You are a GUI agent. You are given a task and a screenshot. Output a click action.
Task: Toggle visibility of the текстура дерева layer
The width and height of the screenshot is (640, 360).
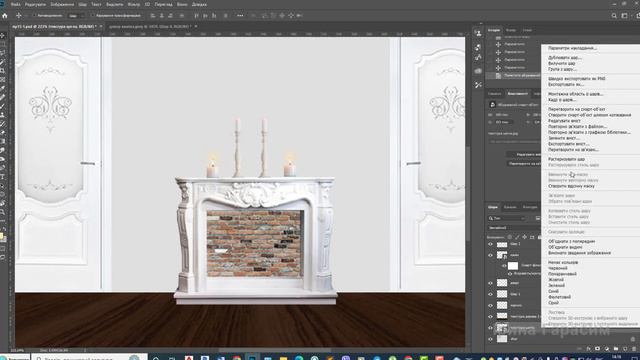[491, 316]
